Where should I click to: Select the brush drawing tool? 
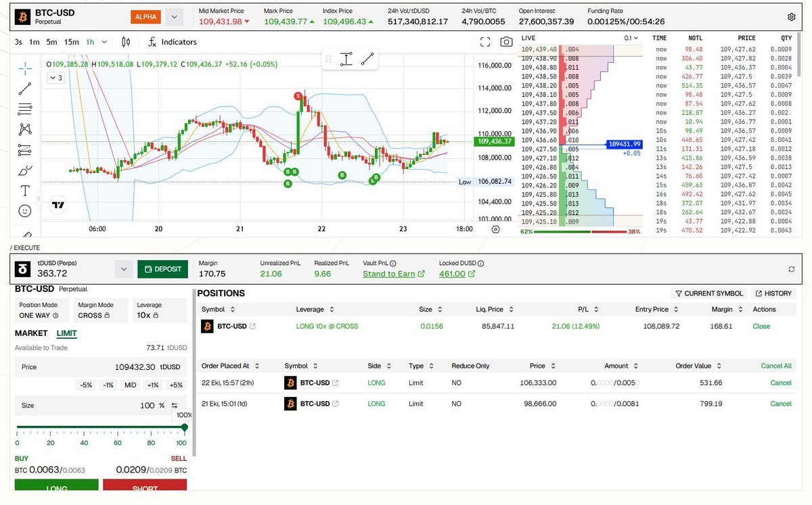pyautogui.click(x=25, y=170)
